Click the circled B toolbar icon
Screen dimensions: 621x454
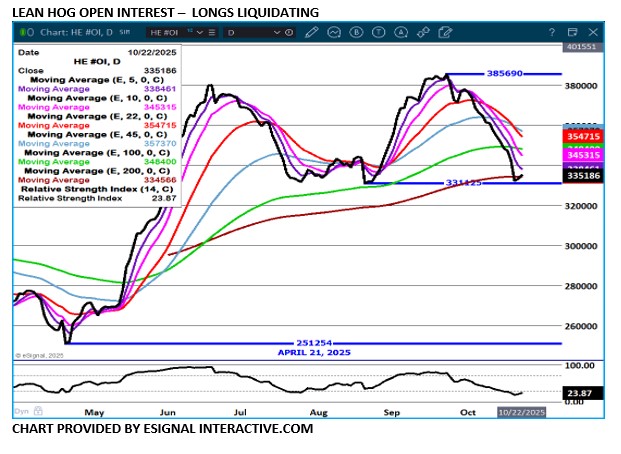tap(355, 33)
